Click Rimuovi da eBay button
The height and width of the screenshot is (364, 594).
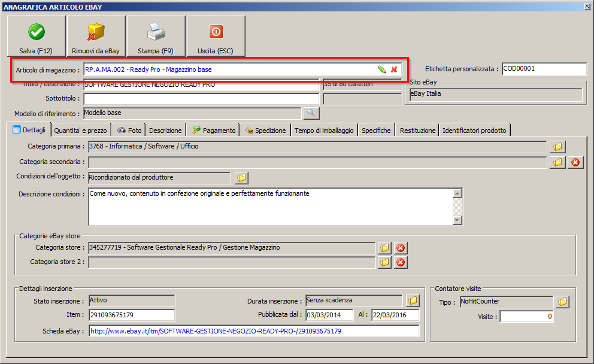pyautogui.click(x=96, y=37)
